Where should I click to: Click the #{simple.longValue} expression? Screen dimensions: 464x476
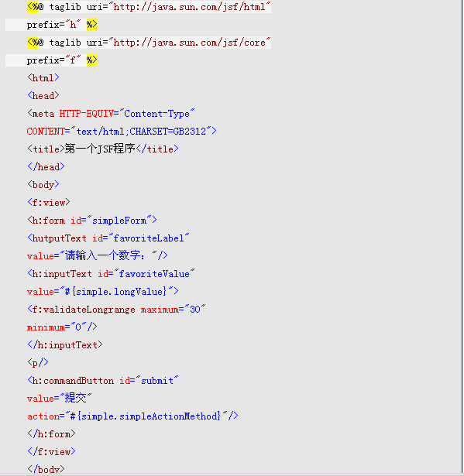click(x=115, y=292)
